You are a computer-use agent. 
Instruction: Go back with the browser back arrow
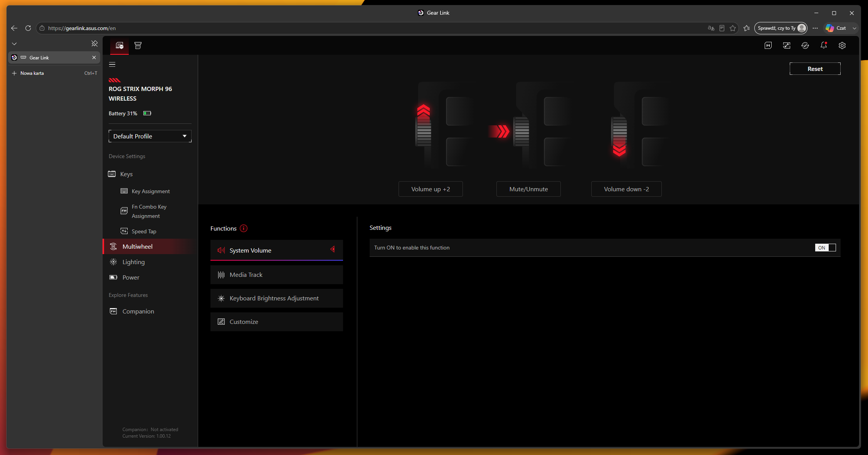(x=14, y=28)
